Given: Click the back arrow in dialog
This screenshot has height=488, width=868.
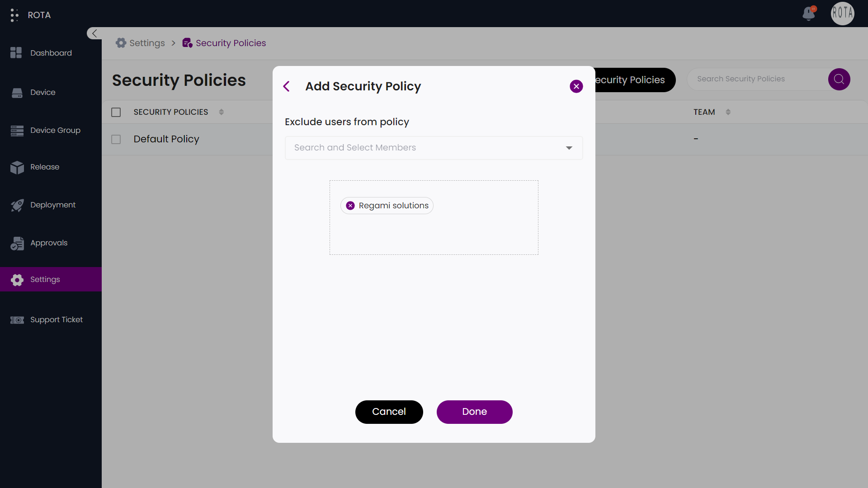Looking at the screenshot, I should (x=287, y=86).
